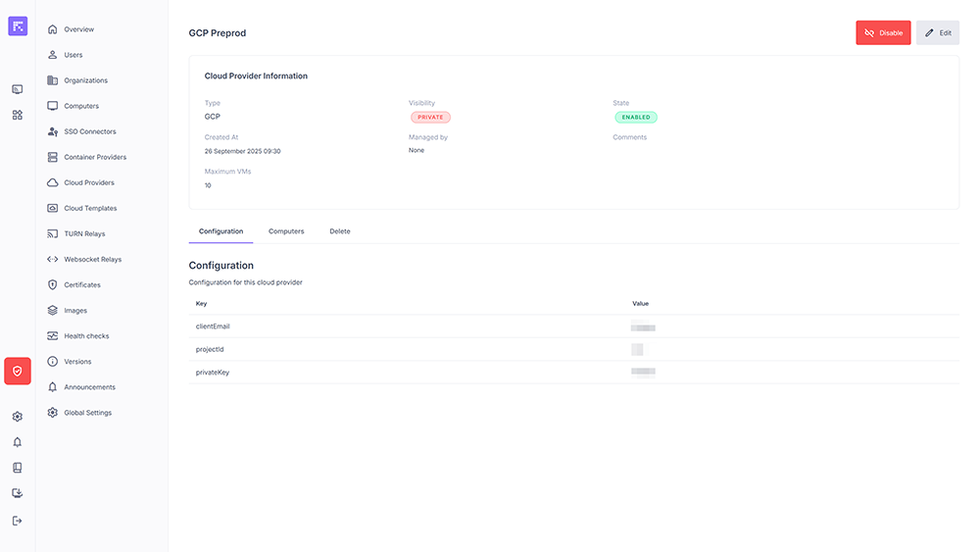The height and width of the screenshot is (552, 980).
Task: Click the book documentation icon
Action: pyautogui.click(x=18, y=468)
